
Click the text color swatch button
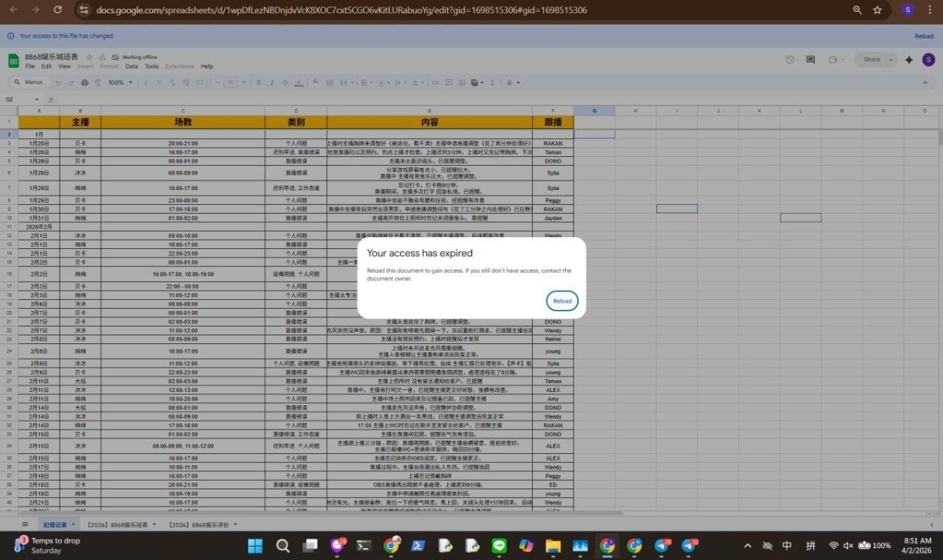pyautogui.click(x=297, y=82)
